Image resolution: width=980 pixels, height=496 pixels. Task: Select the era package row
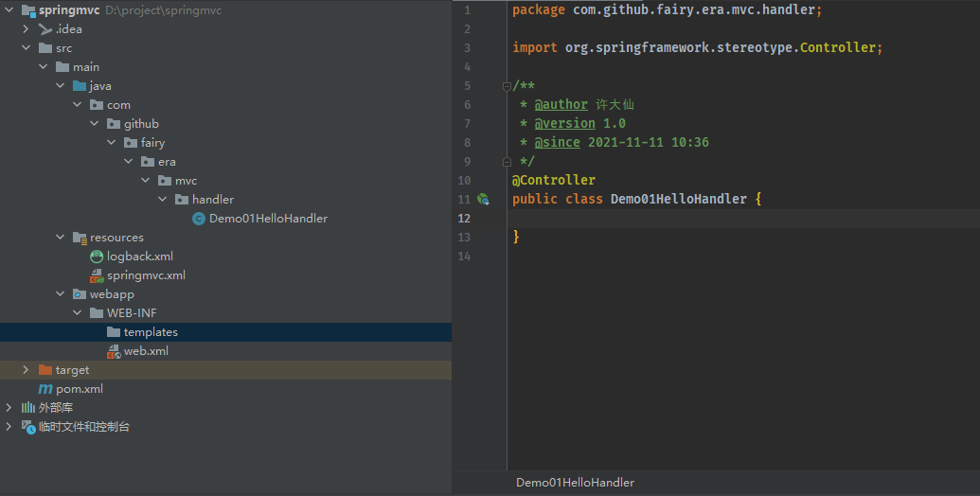click(x=225, y=161)
